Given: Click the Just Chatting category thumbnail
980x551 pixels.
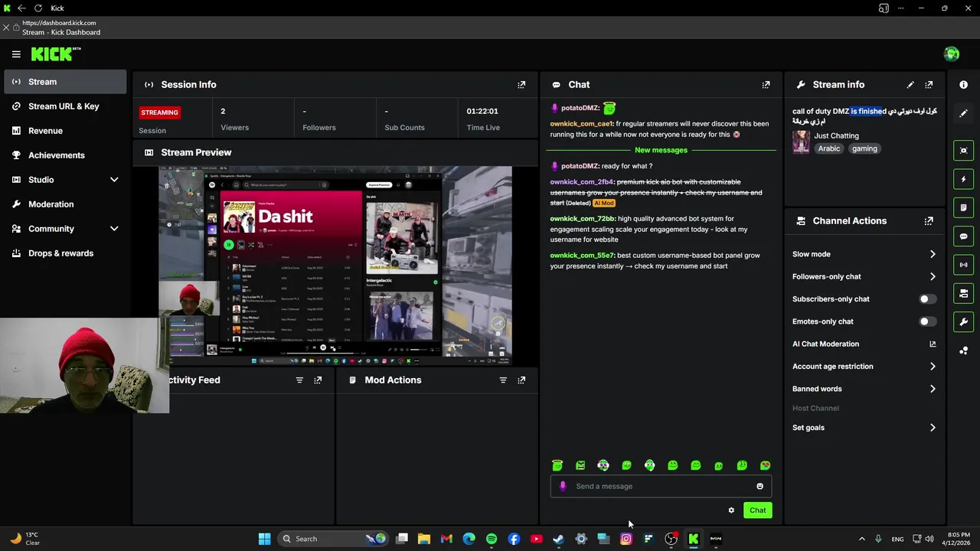Looking at the screenshot, I should click(801, 142).
